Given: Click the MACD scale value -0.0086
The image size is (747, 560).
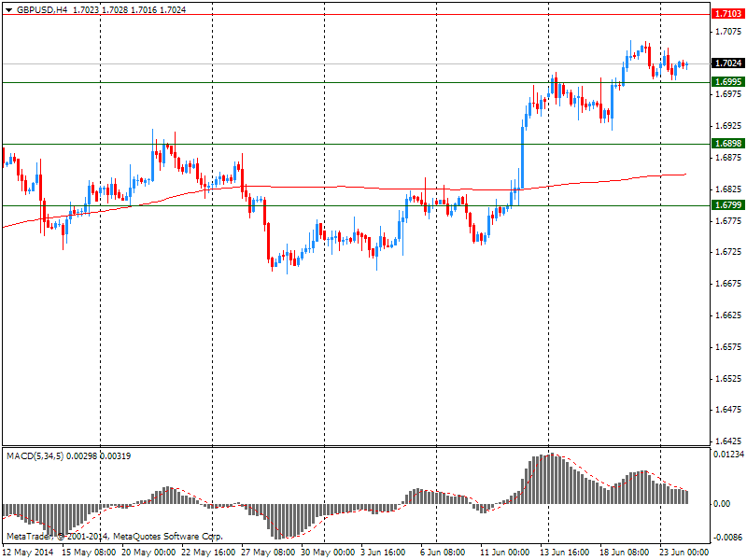Looking at the screenshot, I should point(728,538).
